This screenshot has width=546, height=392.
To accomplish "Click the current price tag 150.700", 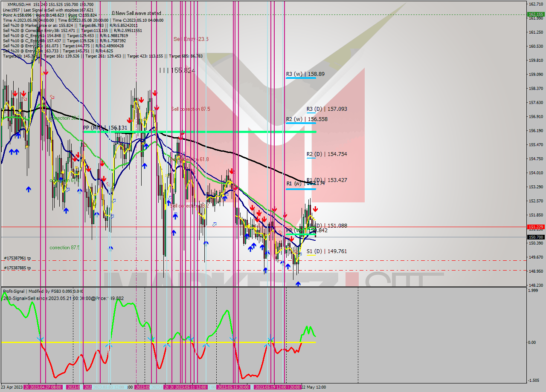I will [x=536, y=237].
